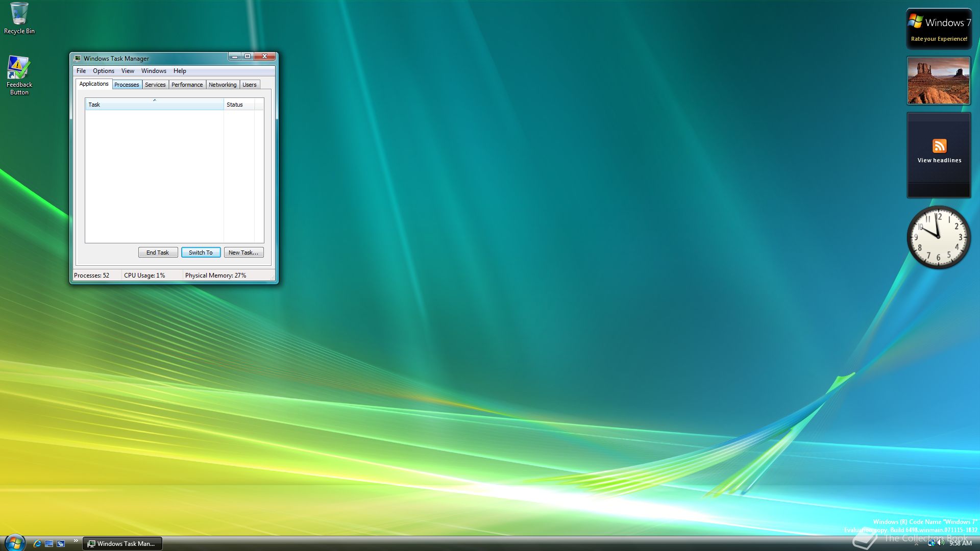The height and width of the screenshot is (551, 980).
Task: Click the Task Manager title bar icon
Action: tap(77, 58)
